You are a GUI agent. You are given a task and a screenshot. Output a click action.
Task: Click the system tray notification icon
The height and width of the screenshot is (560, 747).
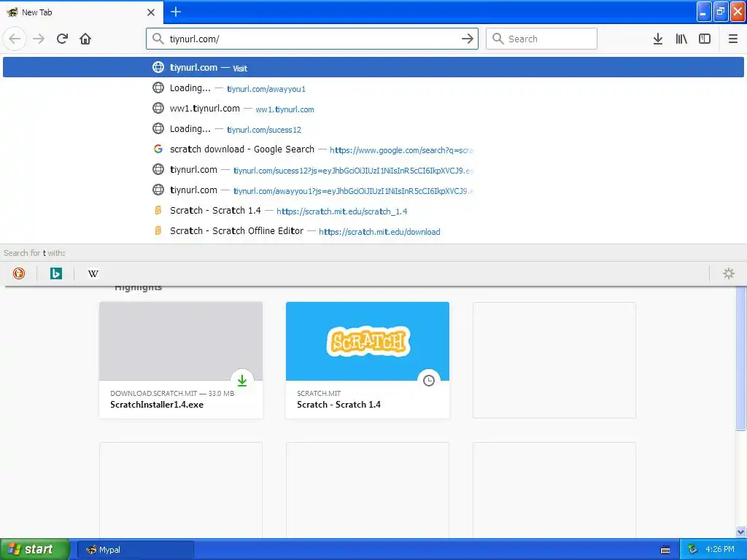(693, 550)
